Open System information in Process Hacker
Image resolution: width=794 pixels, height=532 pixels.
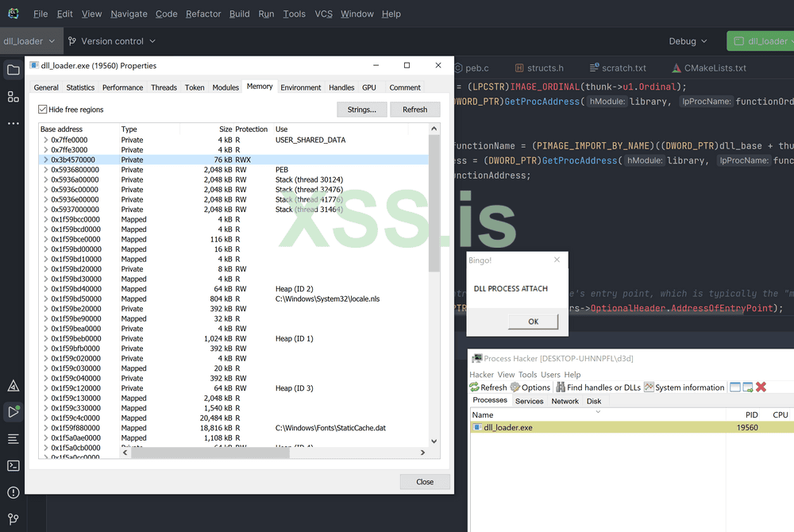pos(684,387)
